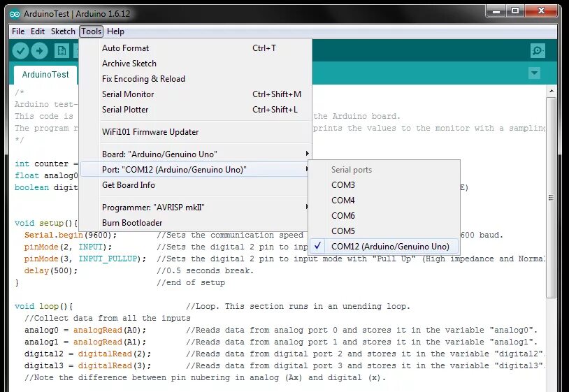
Task: Click "digital2 = digitalRead(2);" line
Action: click(88, 354)
